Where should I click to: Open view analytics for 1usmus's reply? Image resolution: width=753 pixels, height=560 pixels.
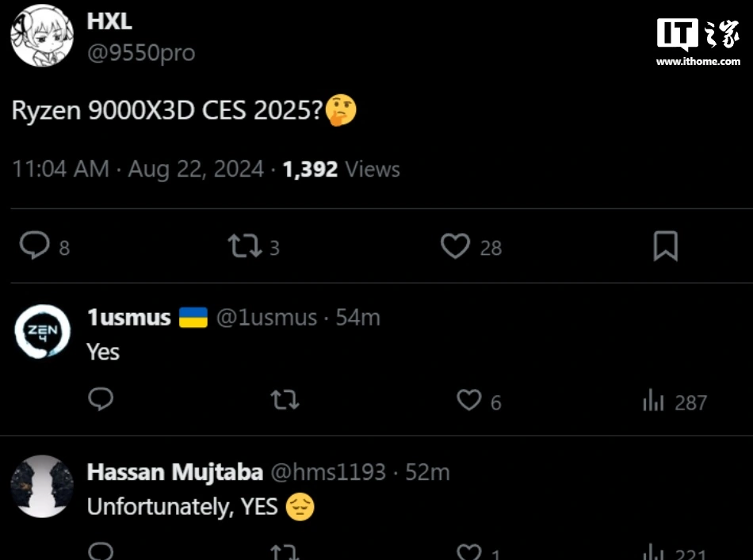coord(653,402)
